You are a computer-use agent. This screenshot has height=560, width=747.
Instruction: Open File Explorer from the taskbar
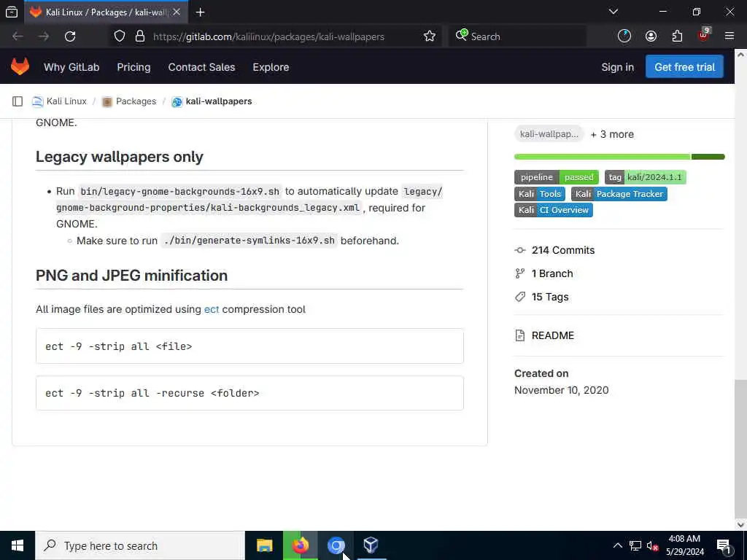click(x=264, y=545)
